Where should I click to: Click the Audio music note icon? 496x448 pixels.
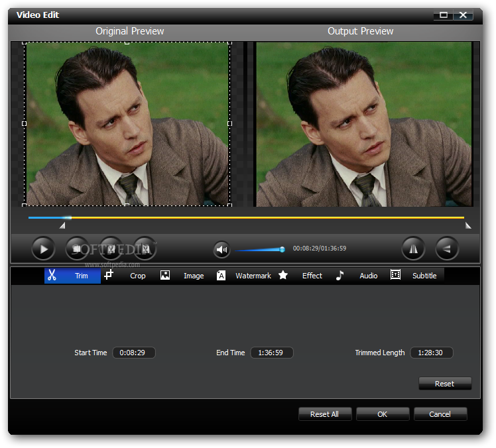(340, 275)
